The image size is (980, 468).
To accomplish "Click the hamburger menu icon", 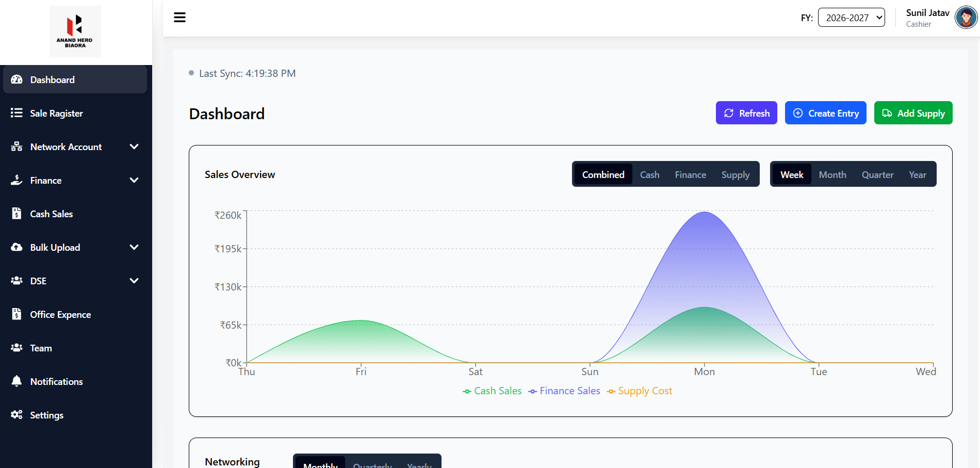I will click(179, 18).
